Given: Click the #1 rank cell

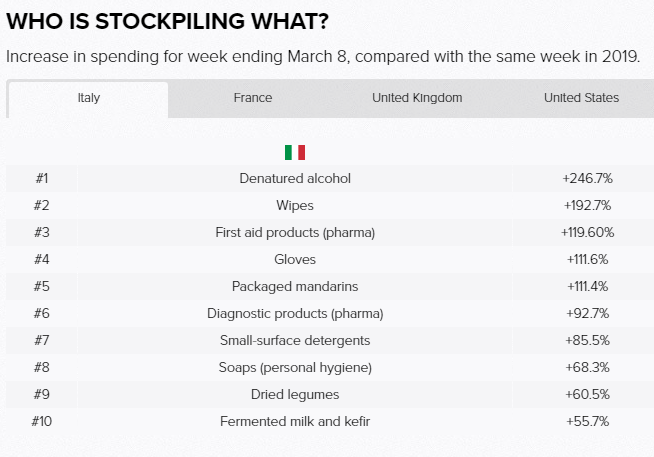Looking at the screenshot, I should [x=42, y=178].
